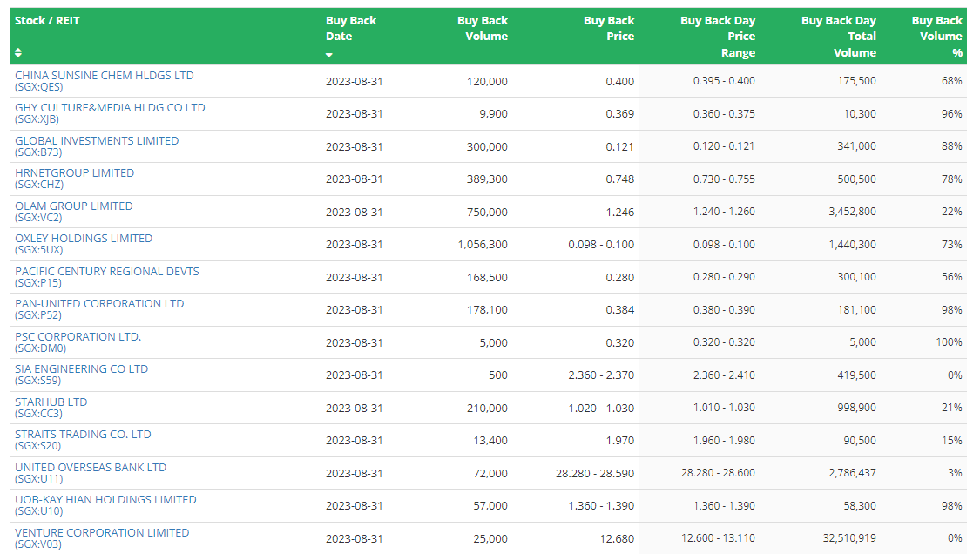Select PSC Corporation percent value 100%
The width and height of the screenshot is (980, 554).
(x=949, y=342)
